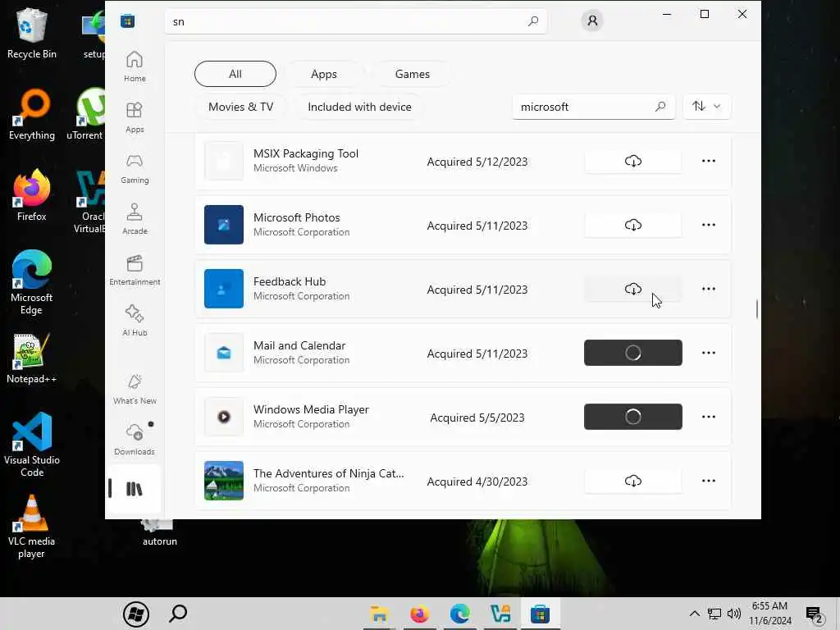Download Microsoft Photos via cloud button

[x=632, y=225]
